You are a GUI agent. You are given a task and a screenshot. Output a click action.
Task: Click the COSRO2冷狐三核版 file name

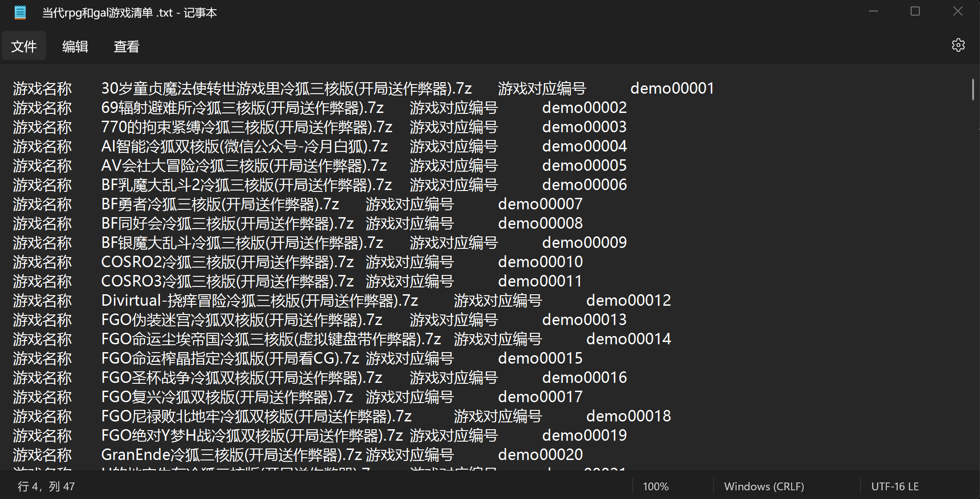(x=227, y=262)
